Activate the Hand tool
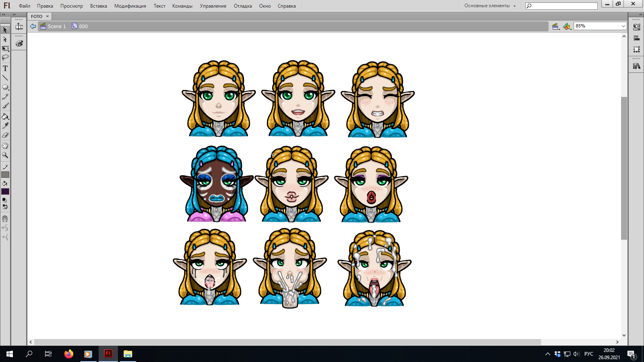Viewport: 644px width, 362px height. tap(5, 146)
